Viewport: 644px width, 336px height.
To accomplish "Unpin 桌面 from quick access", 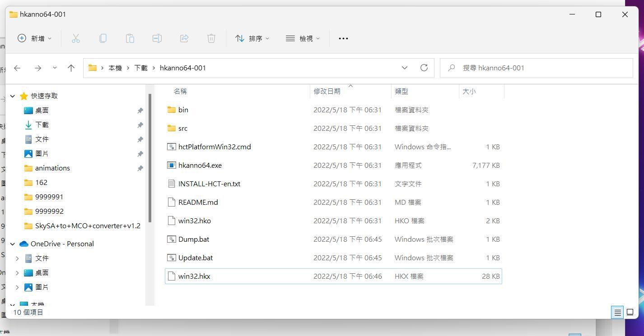I will [140, 110].
